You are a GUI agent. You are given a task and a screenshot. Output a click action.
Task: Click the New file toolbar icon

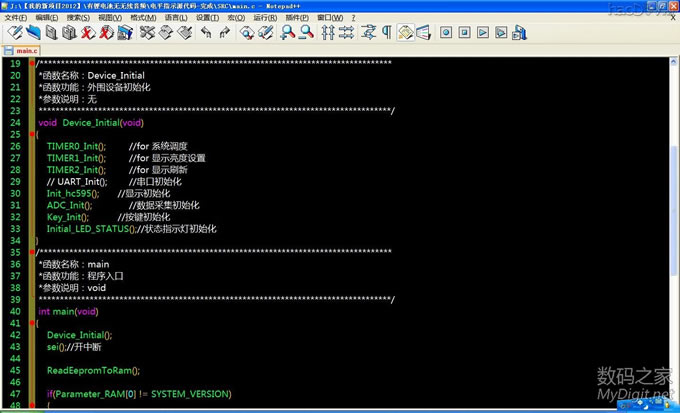15,33
